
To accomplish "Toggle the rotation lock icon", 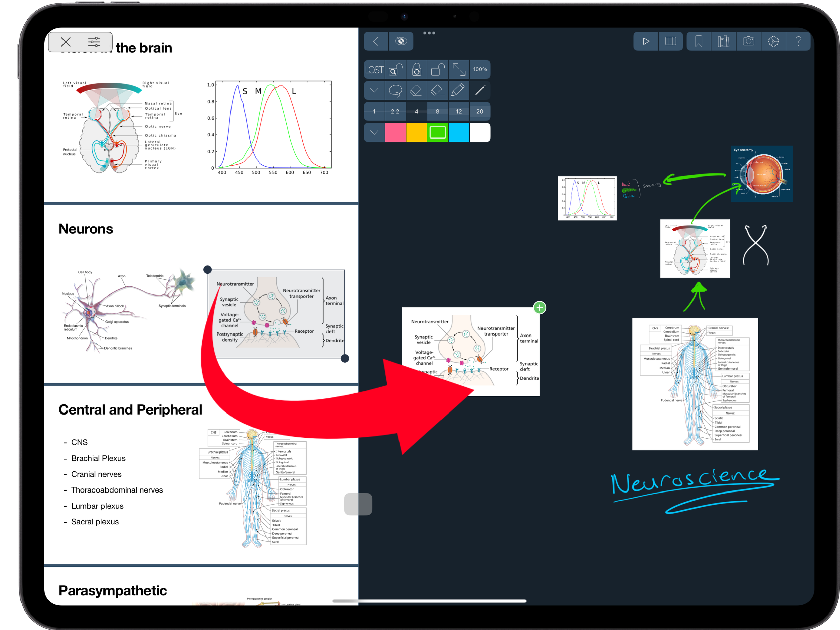I will 417,70.
